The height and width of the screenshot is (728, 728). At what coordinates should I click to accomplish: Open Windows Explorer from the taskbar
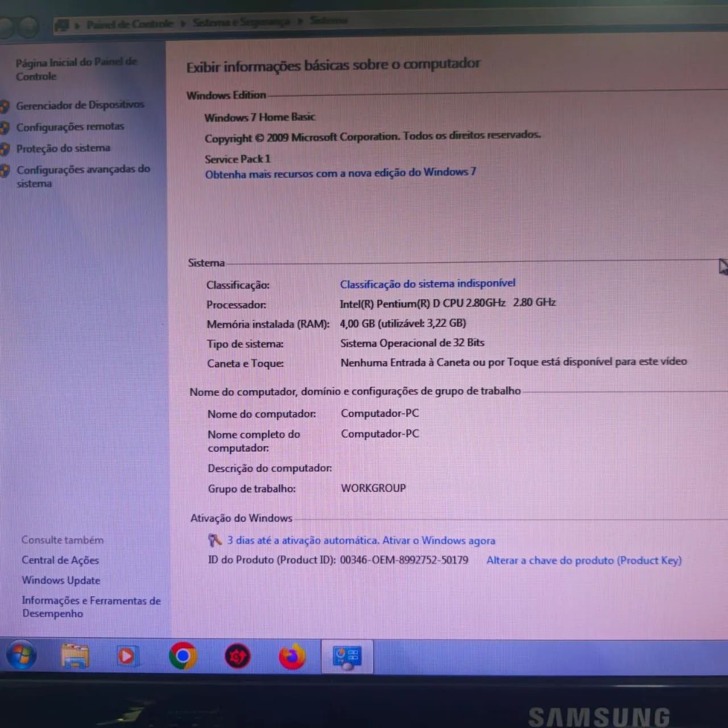(x=75, y=656)
